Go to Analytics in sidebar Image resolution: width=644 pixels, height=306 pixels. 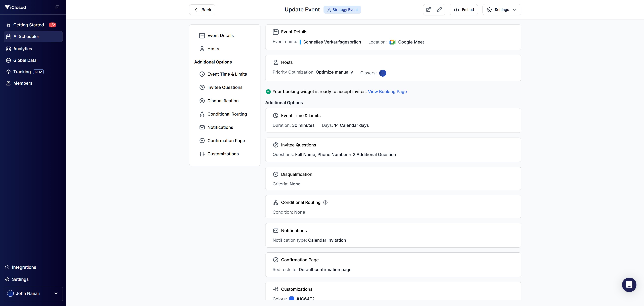[22, 49]
